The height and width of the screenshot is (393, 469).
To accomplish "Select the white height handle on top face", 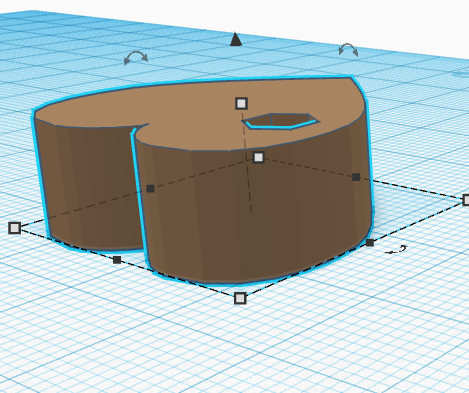I will point(241,103).
